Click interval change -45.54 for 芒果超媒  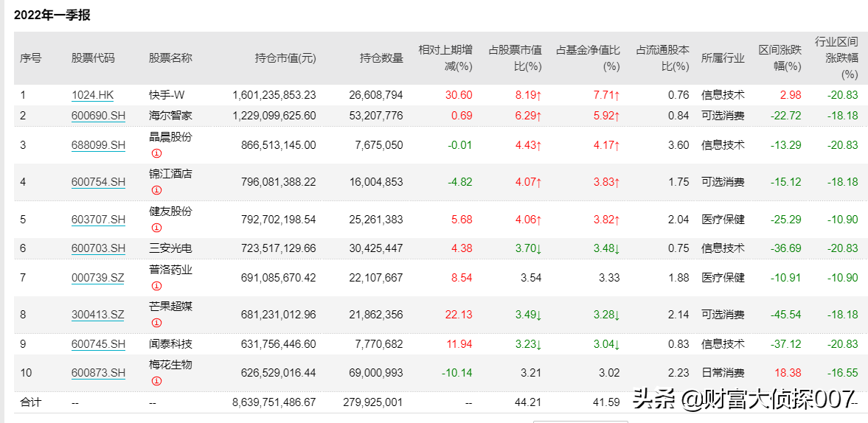click(786, 315)
